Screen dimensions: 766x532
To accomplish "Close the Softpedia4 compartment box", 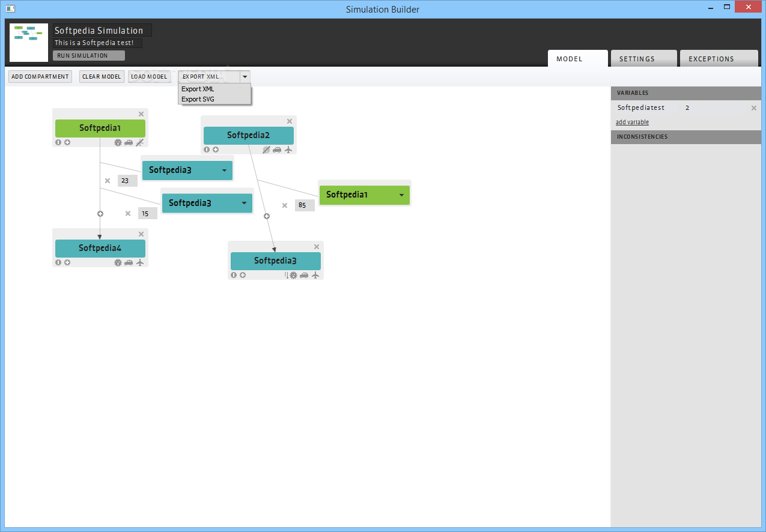I will click(141, 234).
